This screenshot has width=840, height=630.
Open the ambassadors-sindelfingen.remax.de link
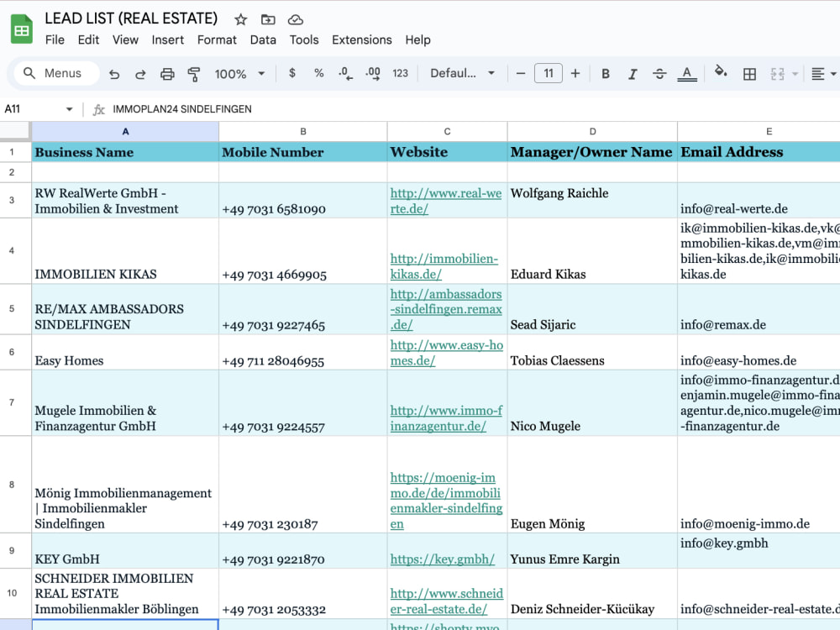click(x=446, y=309)
